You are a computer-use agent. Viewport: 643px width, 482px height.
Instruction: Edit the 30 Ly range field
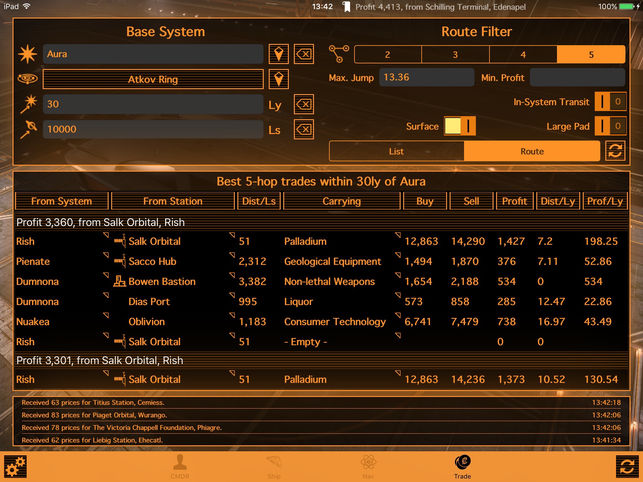pyautogui.click(x=153, y=104)
